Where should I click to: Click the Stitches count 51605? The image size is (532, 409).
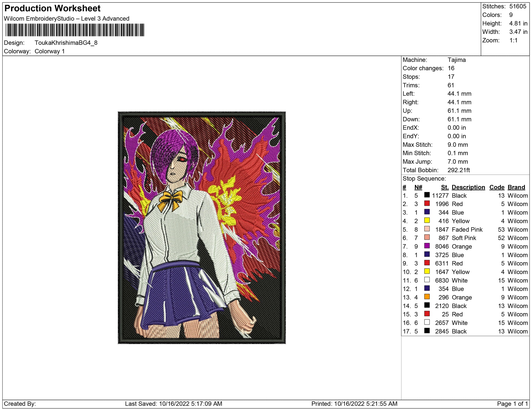point(518,6)
